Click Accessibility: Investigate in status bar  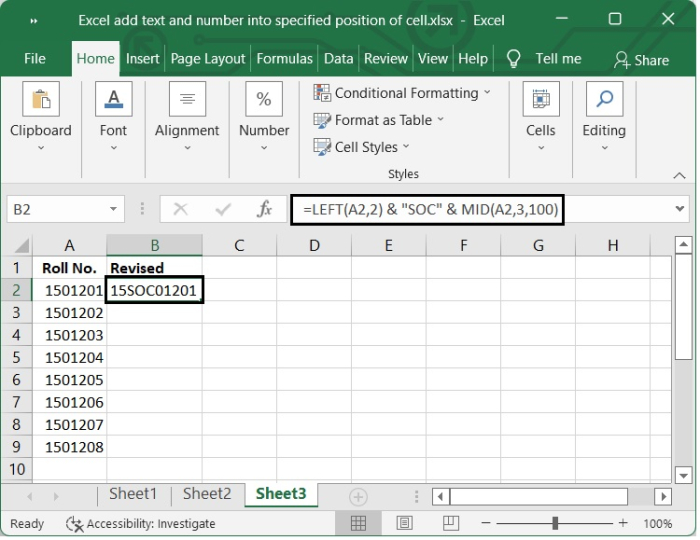tap(141, 523)
